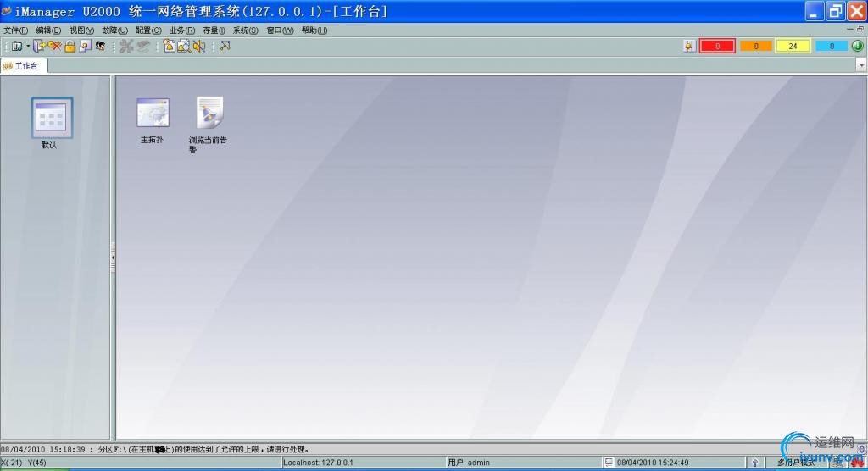Click the main topology toolbar icon
Screen dimensions: 868x471
[x=225, y=47]
